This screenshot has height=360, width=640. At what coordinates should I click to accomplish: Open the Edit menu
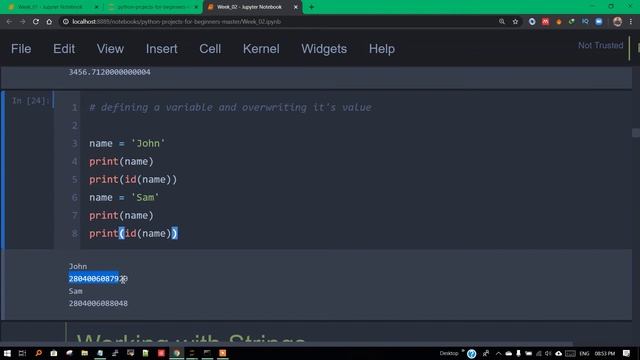(64, 49)
